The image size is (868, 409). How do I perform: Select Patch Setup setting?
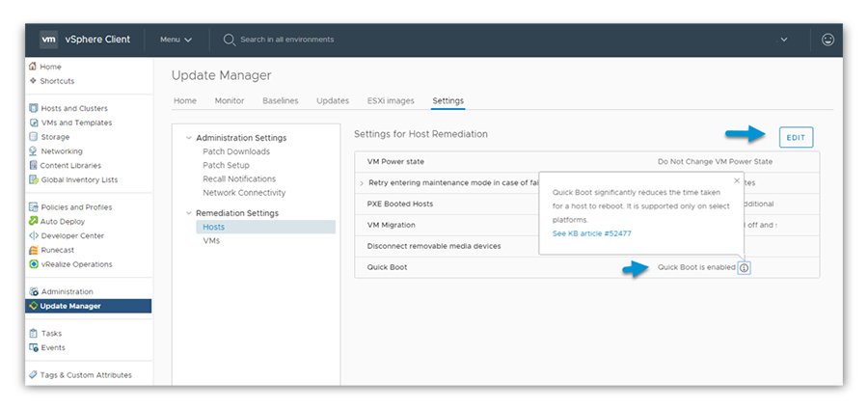pos(226,166)
